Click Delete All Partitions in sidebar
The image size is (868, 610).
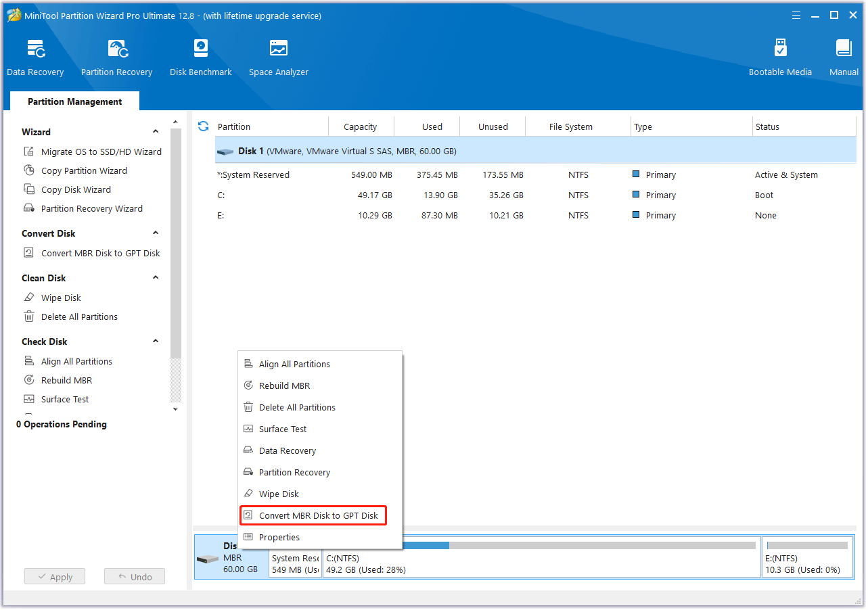(79, 316)
